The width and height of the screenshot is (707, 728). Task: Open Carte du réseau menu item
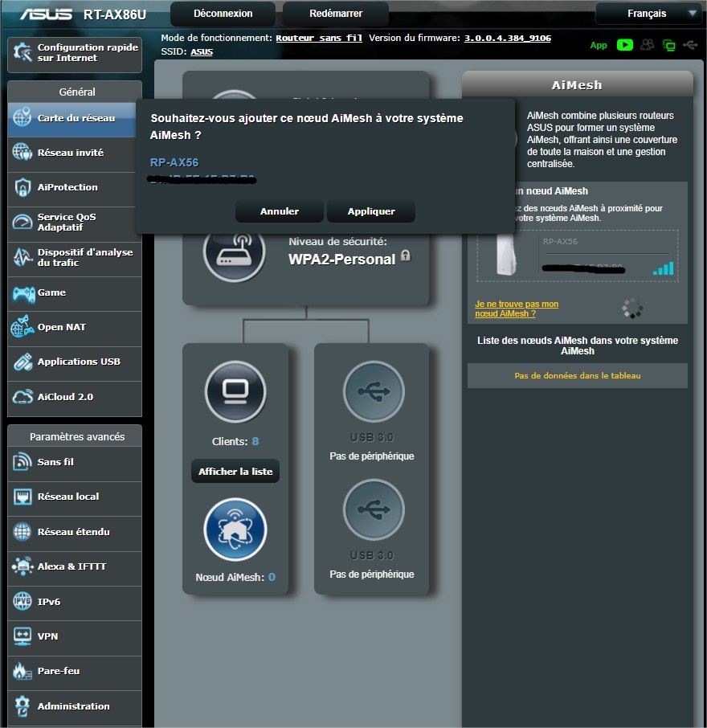(76, 118)
